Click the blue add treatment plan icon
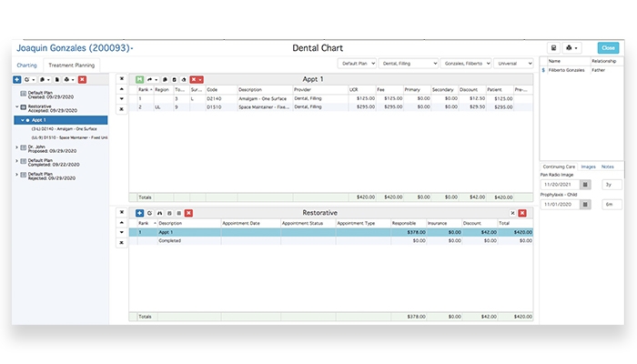This screenshot has height=364, width=637. pyautogui.click(x=17, y=79)
